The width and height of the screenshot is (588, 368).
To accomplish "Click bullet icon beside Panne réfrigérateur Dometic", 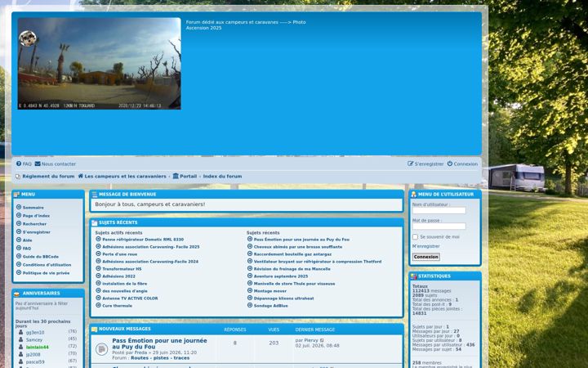I will (x=98, y=239).
